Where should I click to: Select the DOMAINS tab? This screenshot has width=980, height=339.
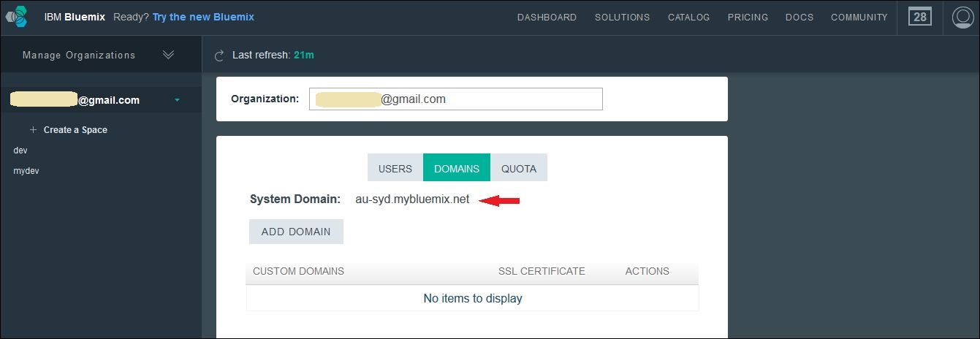(x=457, y=167)
